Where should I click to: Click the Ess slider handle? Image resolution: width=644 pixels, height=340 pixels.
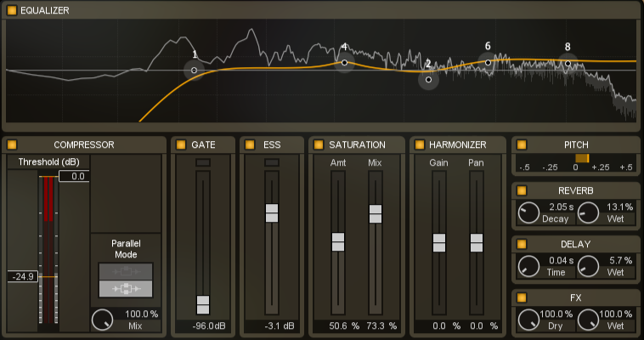272,213
